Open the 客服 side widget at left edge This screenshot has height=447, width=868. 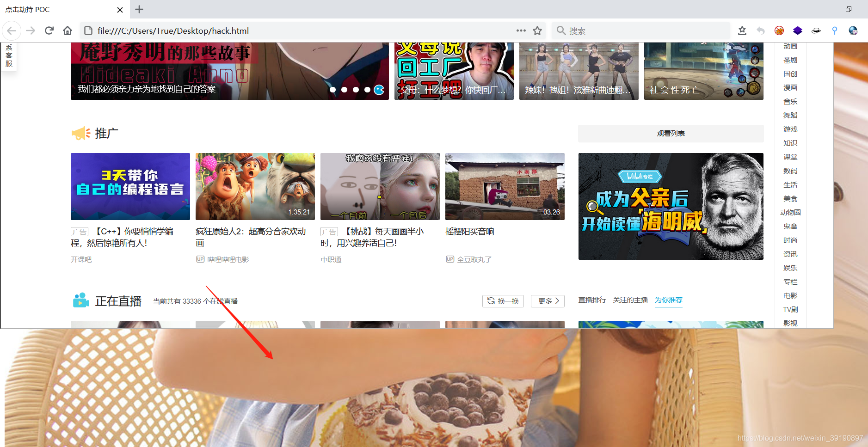coord(9,56)
